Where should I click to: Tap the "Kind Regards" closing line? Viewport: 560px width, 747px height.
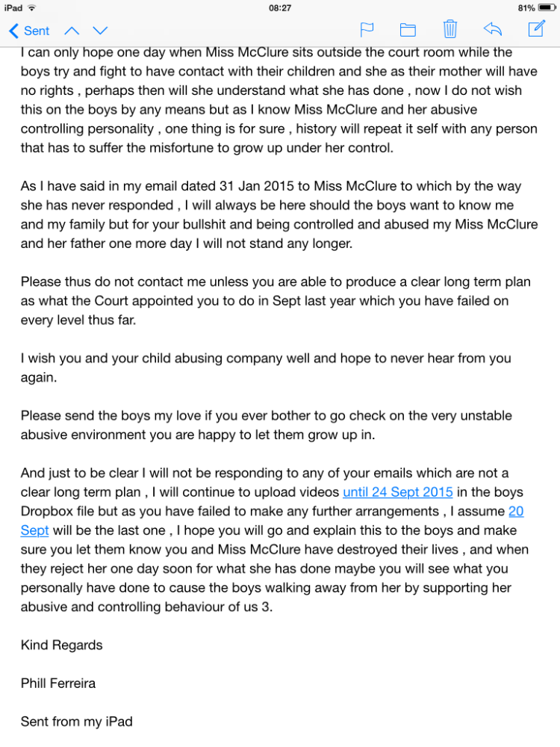click(61, 645)
